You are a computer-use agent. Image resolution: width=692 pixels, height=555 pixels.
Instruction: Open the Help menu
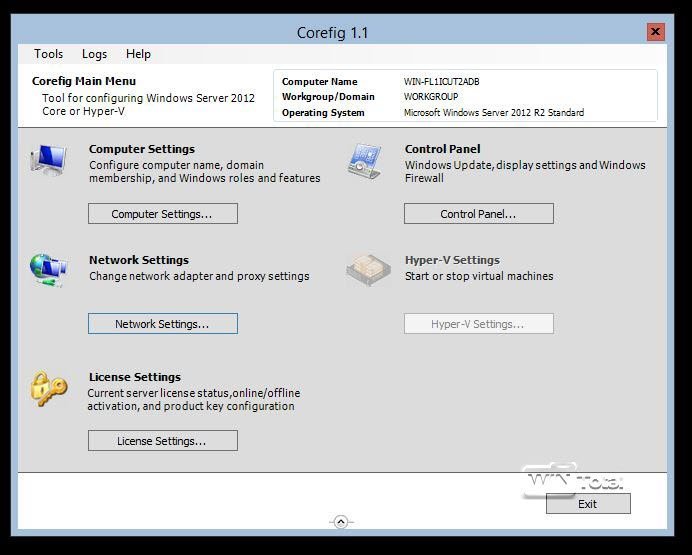[138, 54]
